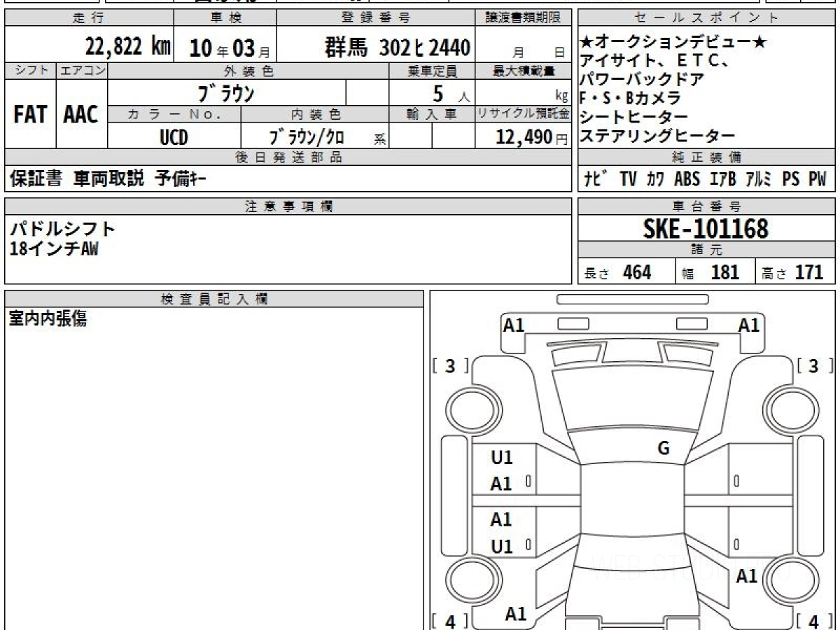This screenshot has height=630, width=840.
Task: Click the セールスポイント section header
Action: click(706, 18)
